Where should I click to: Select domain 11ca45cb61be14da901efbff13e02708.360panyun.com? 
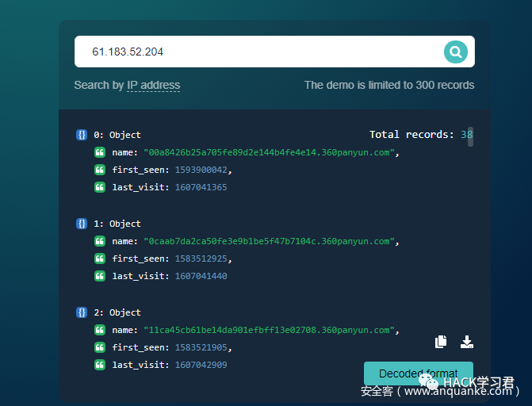(269, 330)
